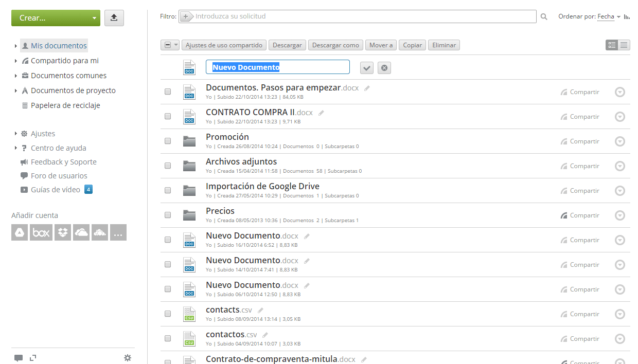Image resolution: width=638 pixels, height=364 pixels.
Task: Click the expand window icon at bottom
Action: 33,358
